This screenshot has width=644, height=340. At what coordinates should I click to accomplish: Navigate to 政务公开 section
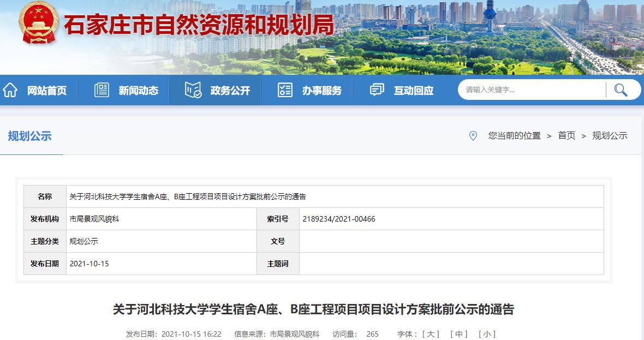230,91
